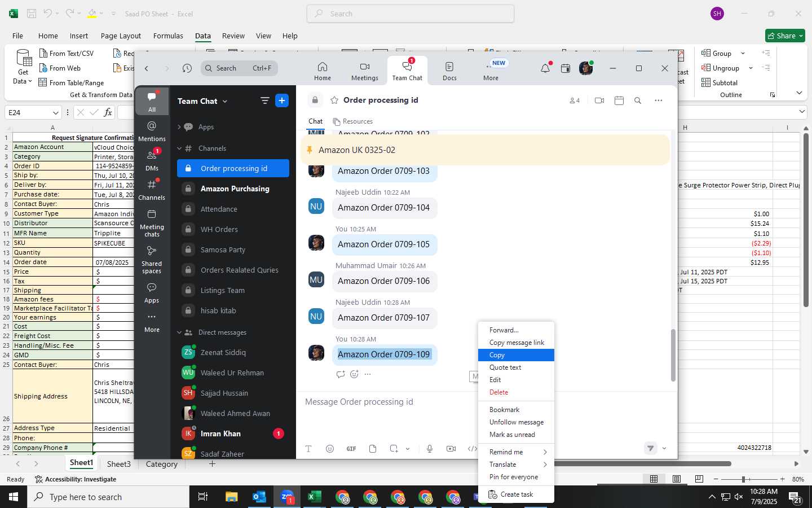Choose Delete in the context menu
Image resolution: width=812 pixels, height=508 pixels.
point(516,392)
